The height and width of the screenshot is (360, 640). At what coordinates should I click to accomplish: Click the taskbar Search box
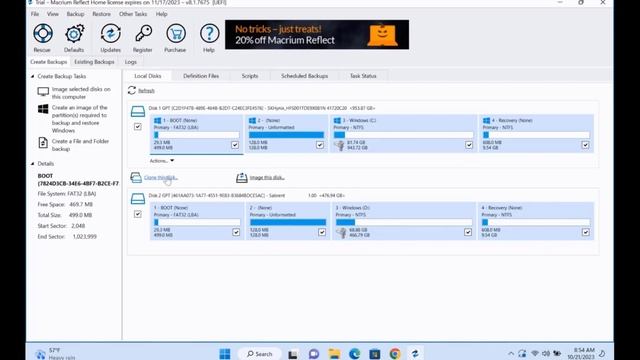tap(260, 353)
